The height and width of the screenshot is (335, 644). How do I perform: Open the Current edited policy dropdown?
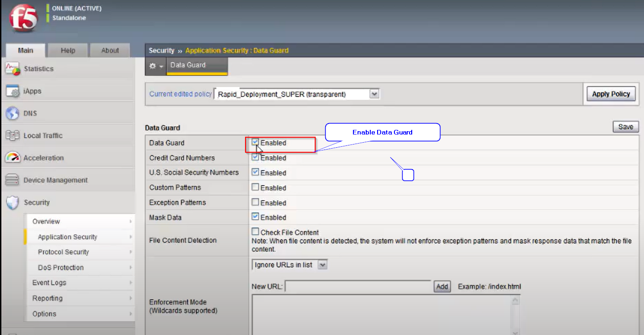tap(297, 94)
